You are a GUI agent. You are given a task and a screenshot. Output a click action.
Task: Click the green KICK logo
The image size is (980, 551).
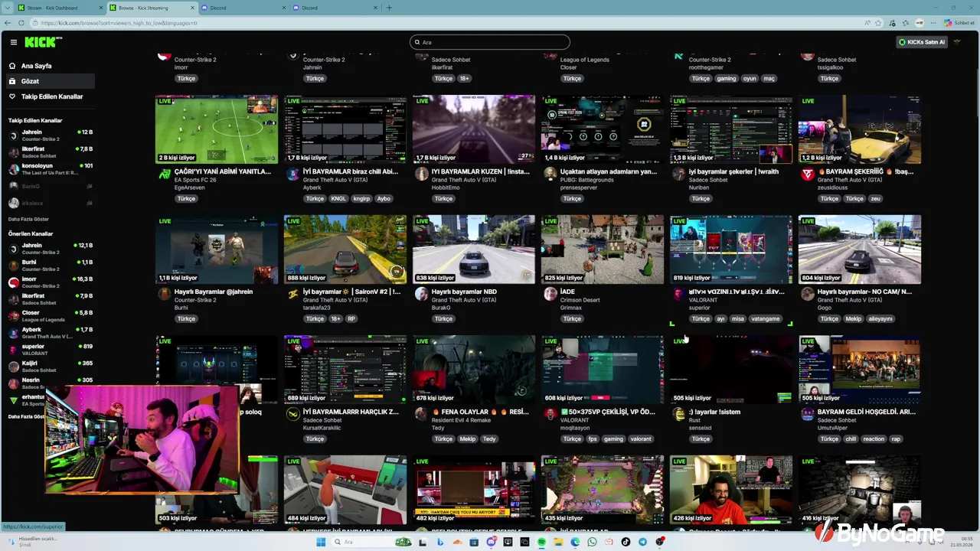click(42, 42)
